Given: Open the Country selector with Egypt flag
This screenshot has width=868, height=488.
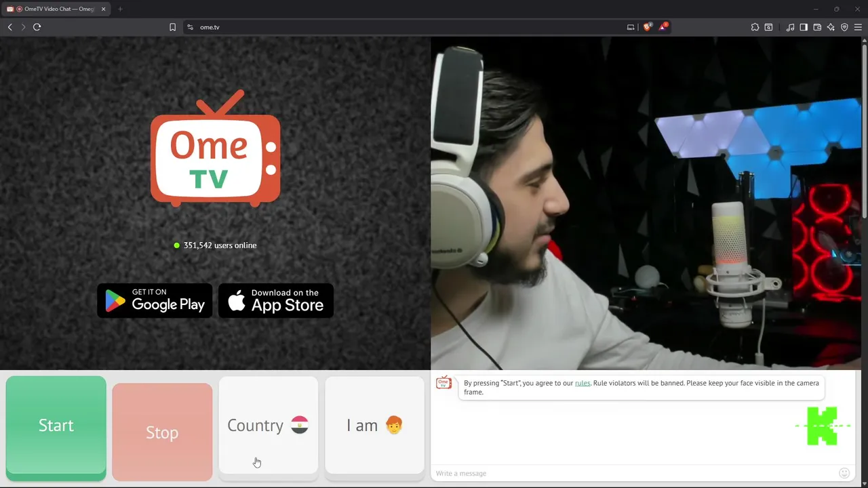Looking at the screenshot, I should coord(268,426).
